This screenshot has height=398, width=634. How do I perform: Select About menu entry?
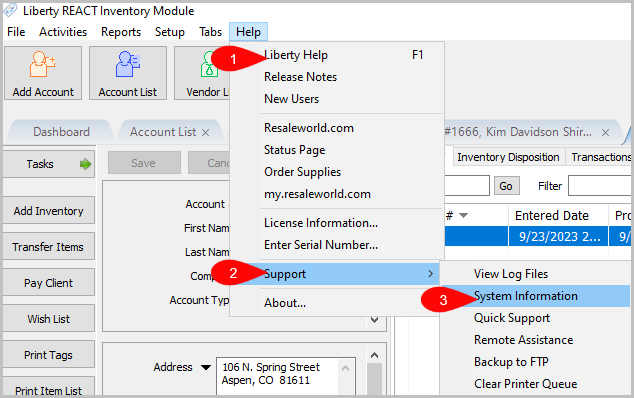tap(335, 303)
